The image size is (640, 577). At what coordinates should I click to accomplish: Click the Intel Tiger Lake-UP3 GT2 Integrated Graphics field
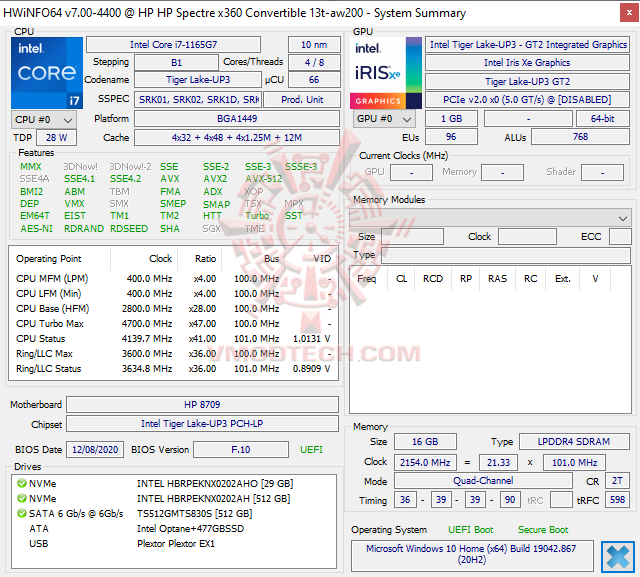[527, 44]
